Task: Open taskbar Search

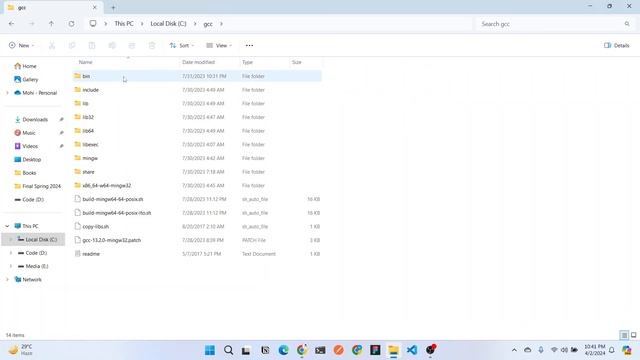Action: point(229,350)
